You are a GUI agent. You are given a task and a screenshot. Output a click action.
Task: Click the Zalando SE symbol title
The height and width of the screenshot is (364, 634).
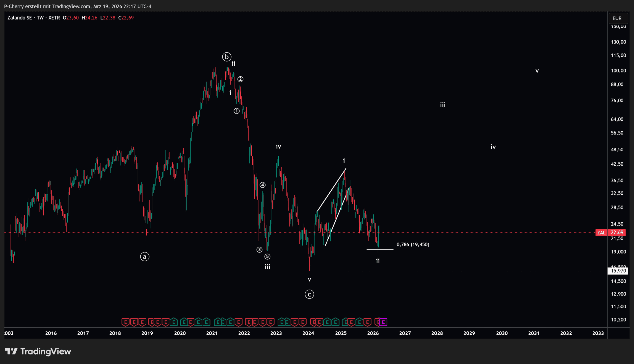tap(20, 18)
